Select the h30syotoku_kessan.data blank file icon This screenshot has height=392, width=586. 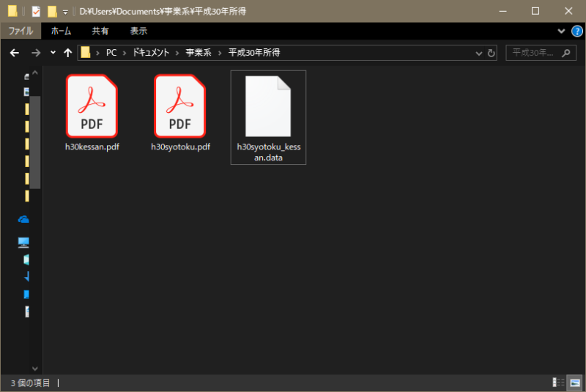[x=268, y=106]
